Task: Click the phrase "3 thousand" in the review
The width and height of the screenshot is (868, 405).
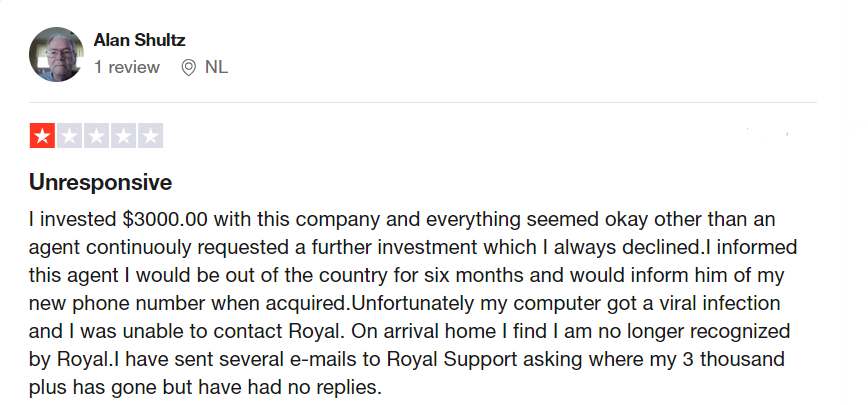Action: pos(723,359)
